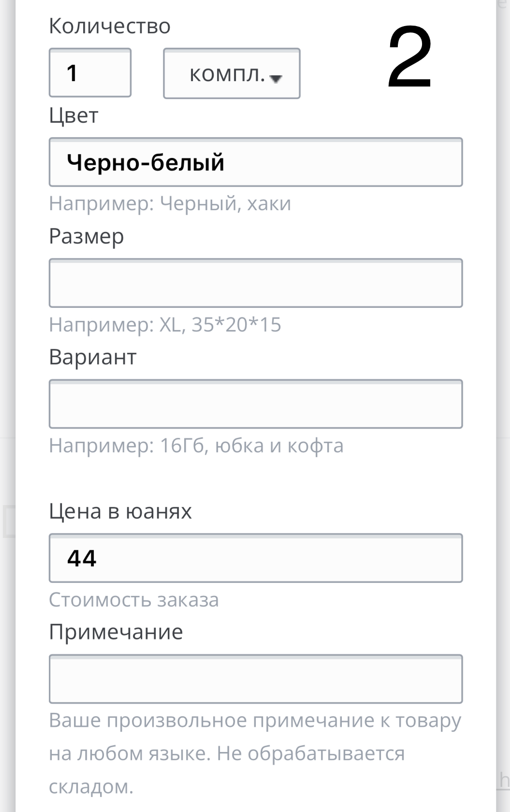Click the Цвет field containing Черно-белый
510x812 pixels.
tap(256, 162)
